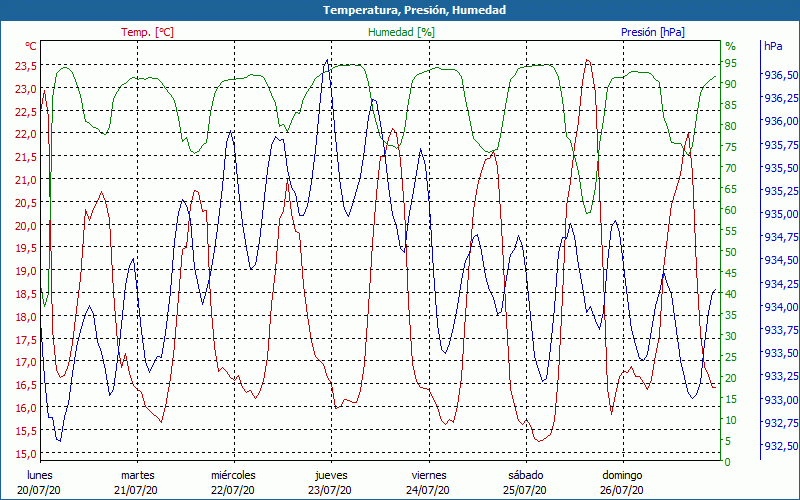This screenshot has height=500, width=800.
Task: Click the 18,5 temperature axis value
Action: [x=25, y=294]
